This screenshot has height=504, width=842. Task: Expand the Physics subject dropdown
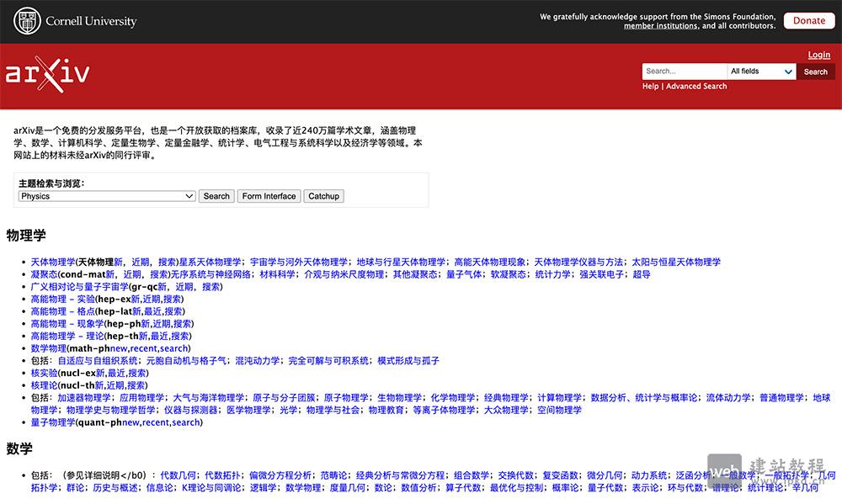click(x=107, y=196)
